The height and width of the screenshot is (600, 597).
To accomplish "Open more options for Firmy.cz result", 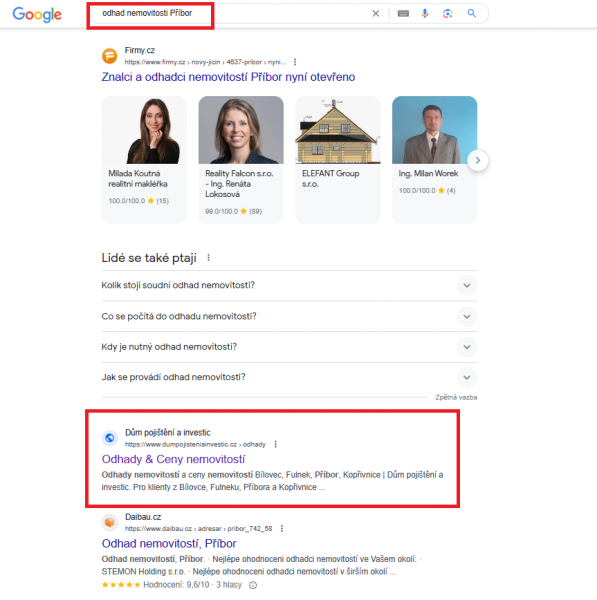I will (x=295, y=62).
